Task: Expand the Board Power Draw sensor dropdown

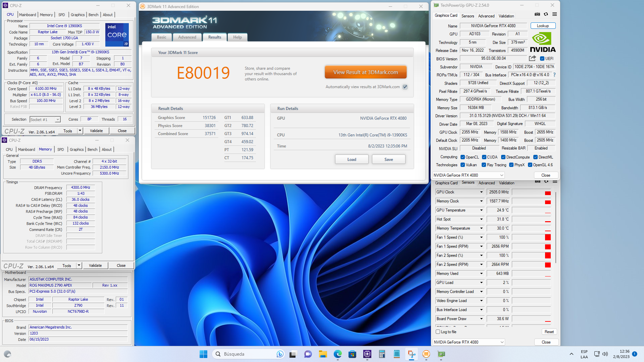Action: point(481,319)
